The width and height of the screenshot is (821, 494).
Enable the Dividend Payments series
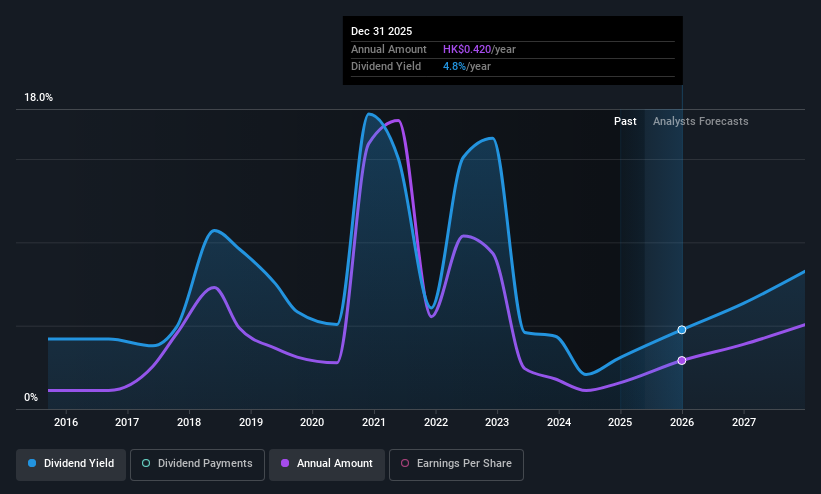coord(197,464)
